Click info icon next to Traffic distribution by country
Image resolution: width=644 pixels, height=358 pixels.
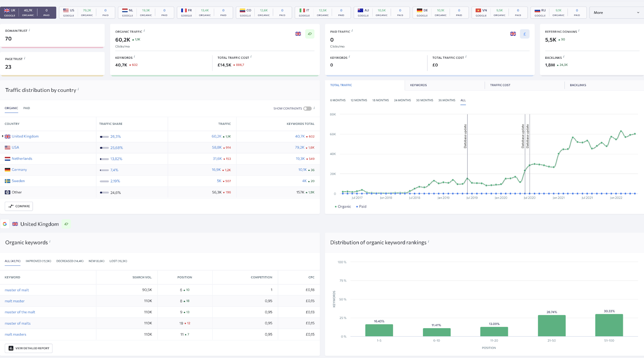(x=78, y=89)
